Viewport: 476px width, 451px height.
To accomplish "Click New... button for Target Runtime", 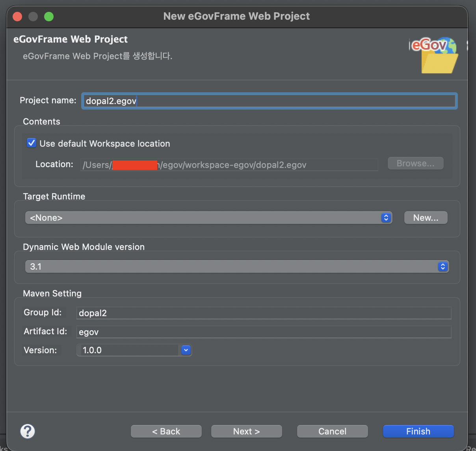I will pos(426,218).
